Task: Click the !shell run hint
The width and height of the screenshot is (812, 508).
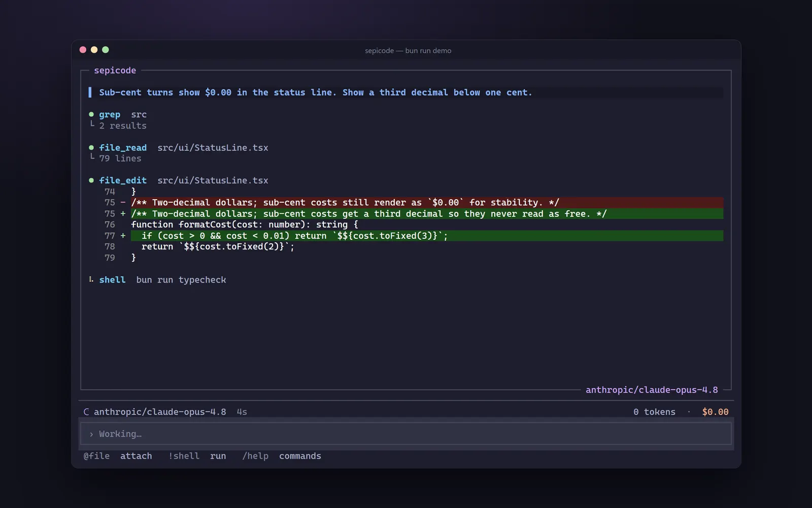Action: point(197,456)
